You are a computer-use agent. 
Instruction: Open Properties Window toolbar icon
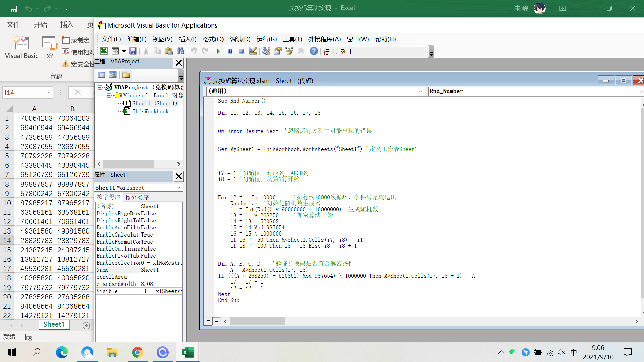(x=278, y=51)
